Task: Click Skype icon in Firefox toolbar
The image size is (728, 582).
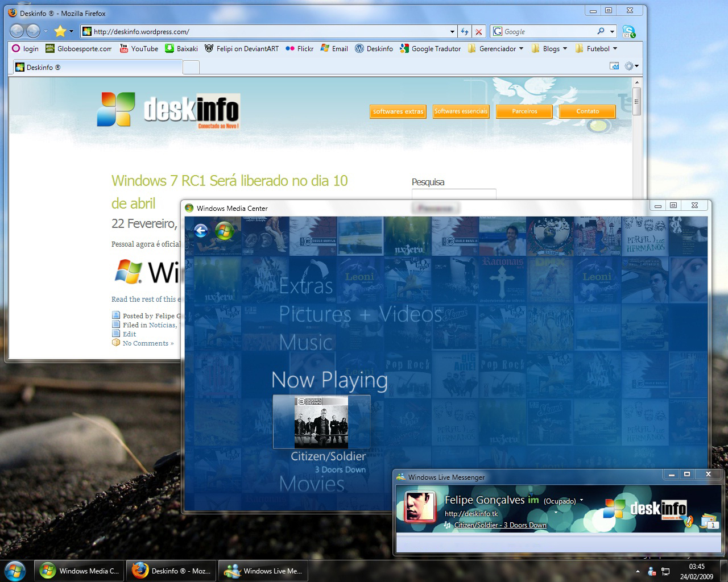Action: click(628, 32)
